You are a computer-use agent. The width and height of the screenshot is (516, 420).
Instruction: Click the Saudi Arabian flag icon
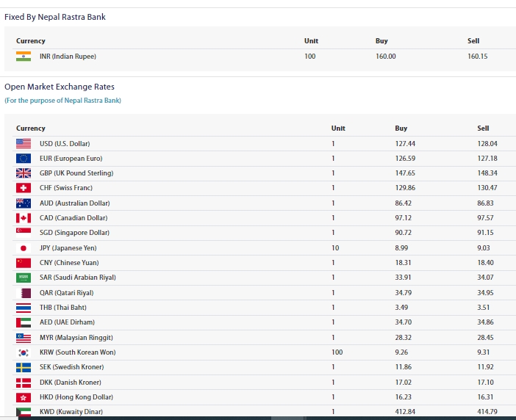[24, 278]
